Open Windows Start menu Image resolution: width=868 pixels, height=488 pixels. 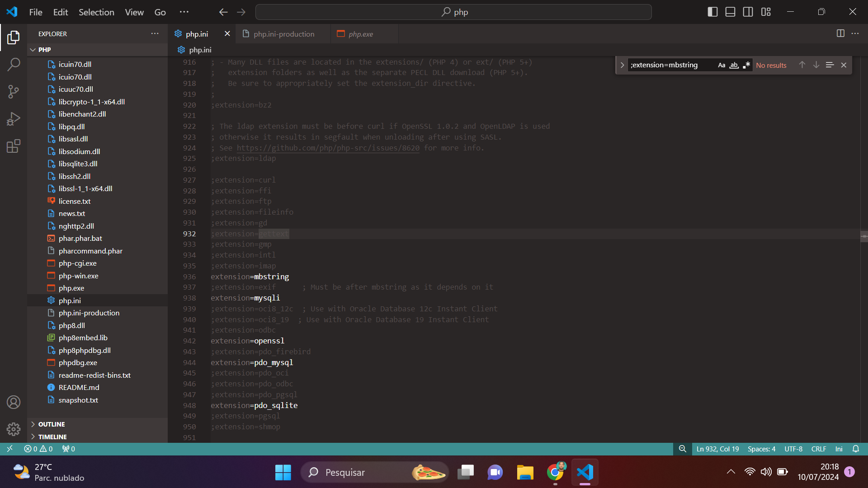tap(283, 473)
